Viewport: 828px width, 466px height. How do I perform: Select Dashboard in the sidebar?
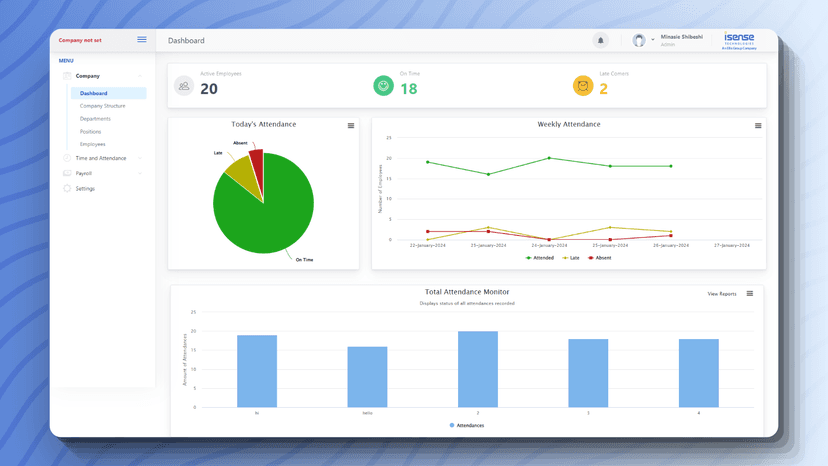pos(108,94)
